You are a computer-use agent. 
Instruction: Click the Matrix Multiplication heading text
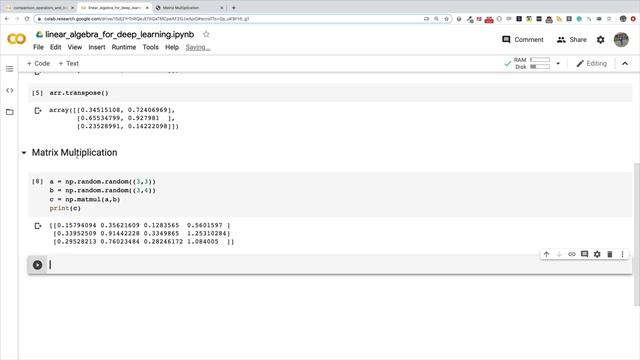(x=74, y=153)
